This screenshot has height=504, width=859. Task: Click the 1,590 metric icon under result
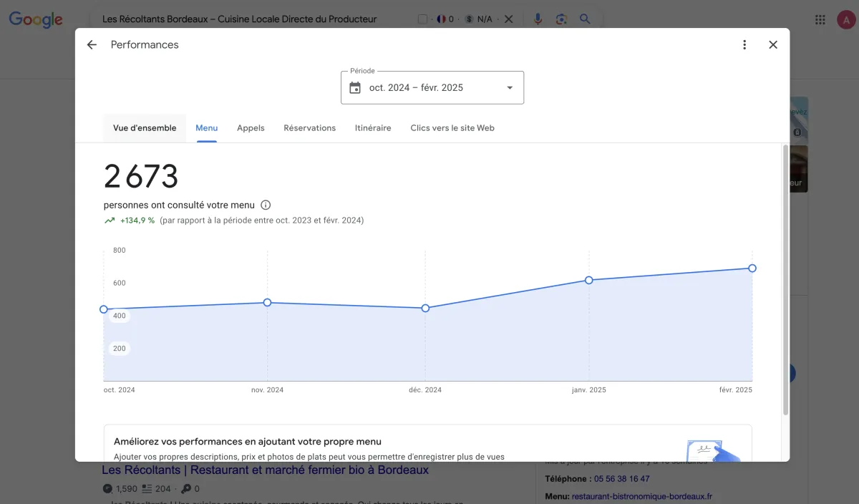click(x=107, y=489)
